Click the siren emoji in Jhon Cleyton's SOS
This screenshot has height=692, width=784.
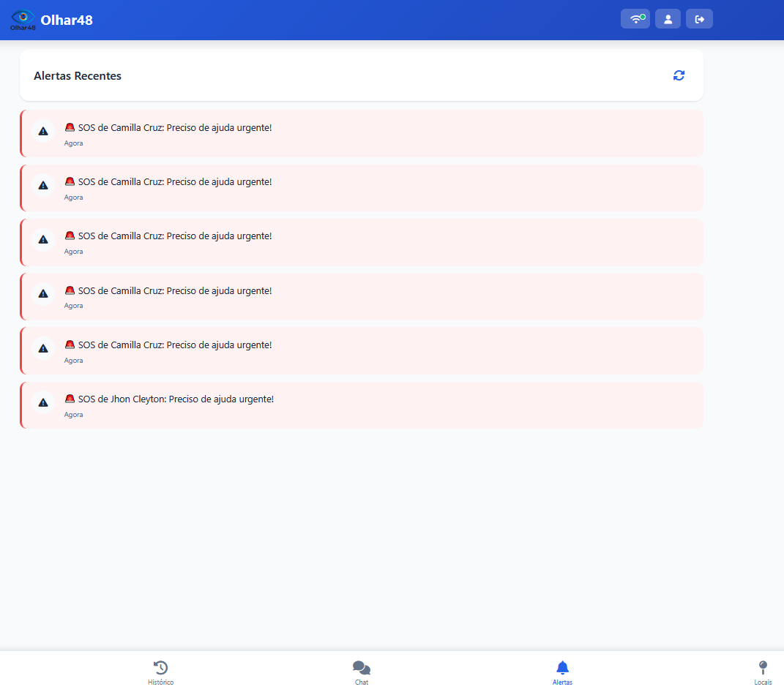point(70,399)
